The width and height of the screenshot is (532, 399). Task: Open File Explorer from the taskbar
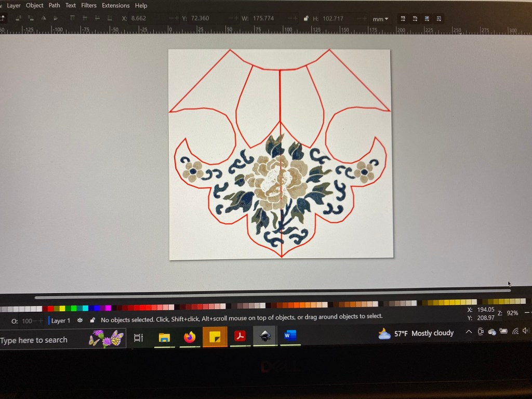[x=164, y=338]
